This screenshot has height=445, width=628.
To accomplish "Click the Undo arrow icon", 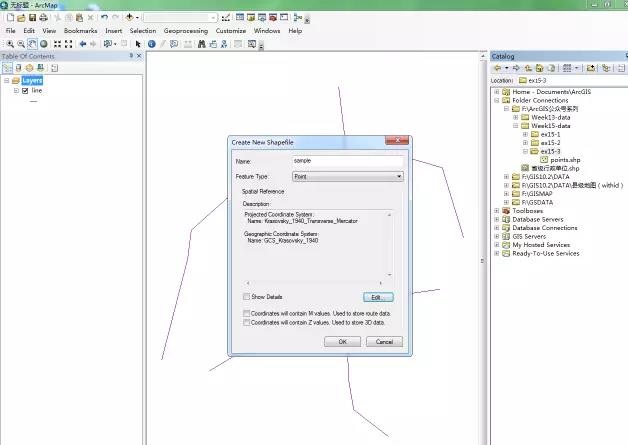I will (x=105, y=17).
